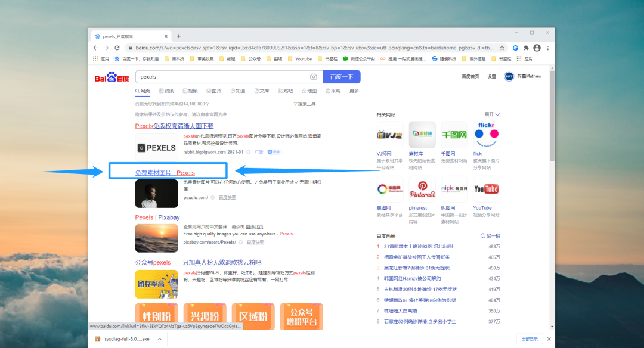Click the 性别粉 orange tile

point(156,316)
